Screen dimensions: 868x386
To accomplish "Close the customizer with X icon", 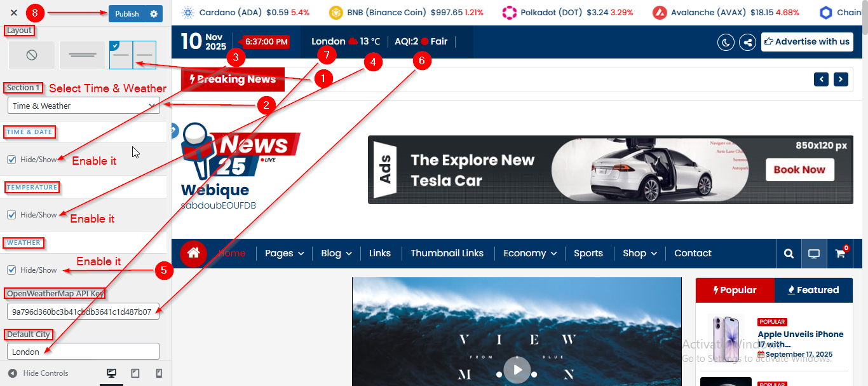I will [13, 13].
